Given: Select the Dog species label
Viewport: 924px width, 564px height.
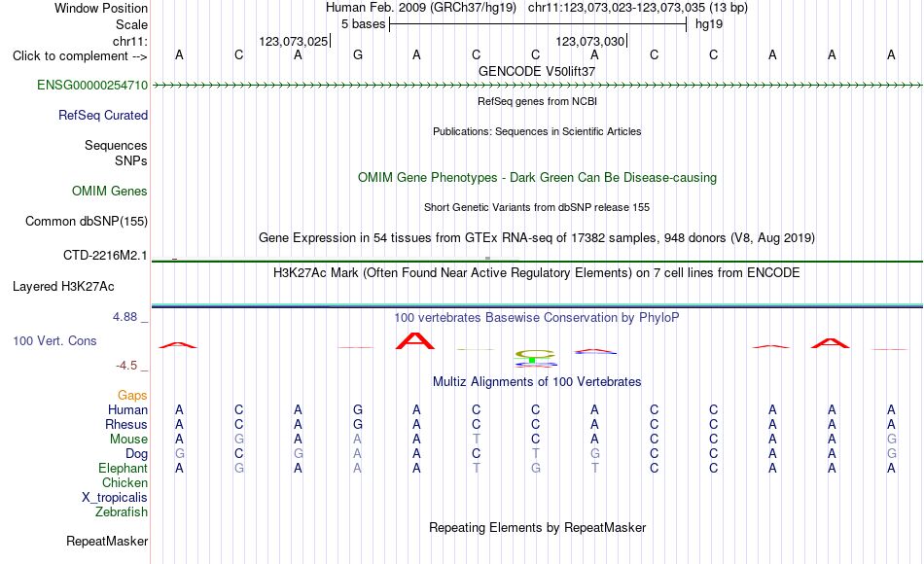Looking at the screenshot, I should coord(136,454).
